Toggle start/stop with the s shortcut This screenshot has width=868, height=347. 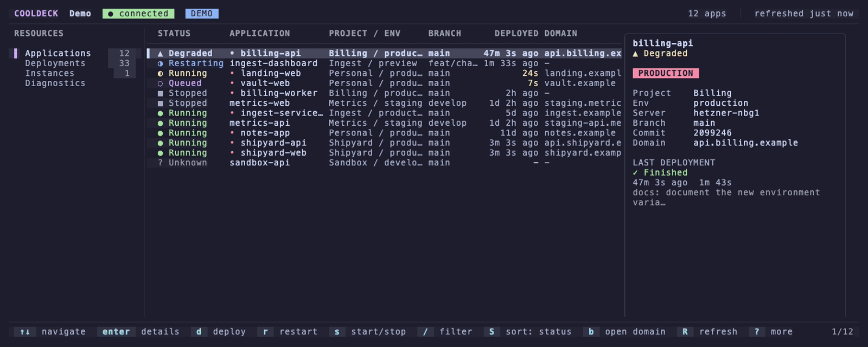pyautogui.click(x=368, y=332)
